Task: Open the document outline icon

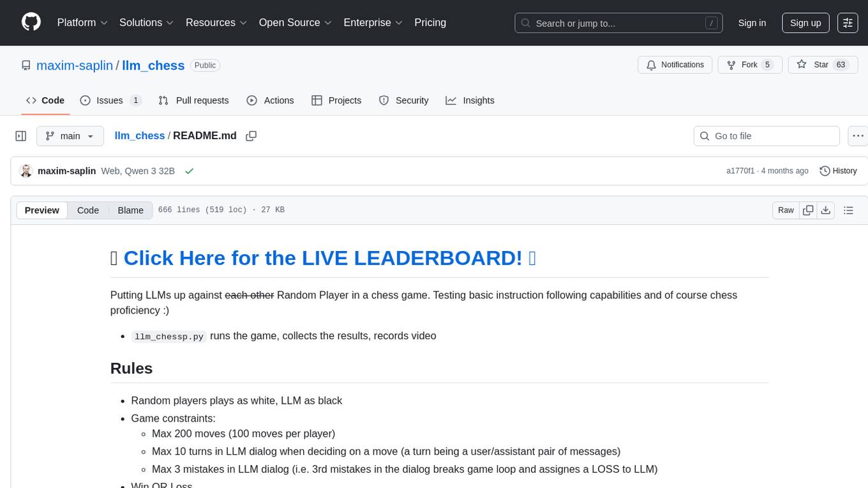Action: click(x=848, y=210)
